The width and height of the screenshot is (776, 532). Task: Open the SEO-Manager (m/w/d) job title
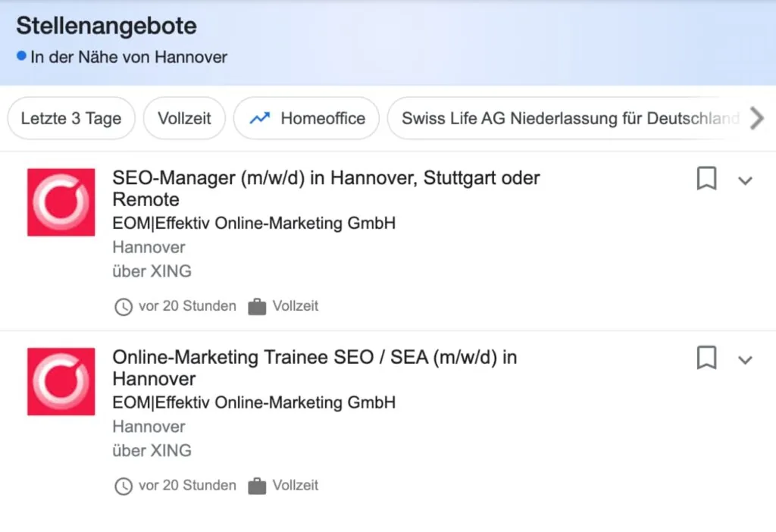pyautogui.click(x=326, y=189)
